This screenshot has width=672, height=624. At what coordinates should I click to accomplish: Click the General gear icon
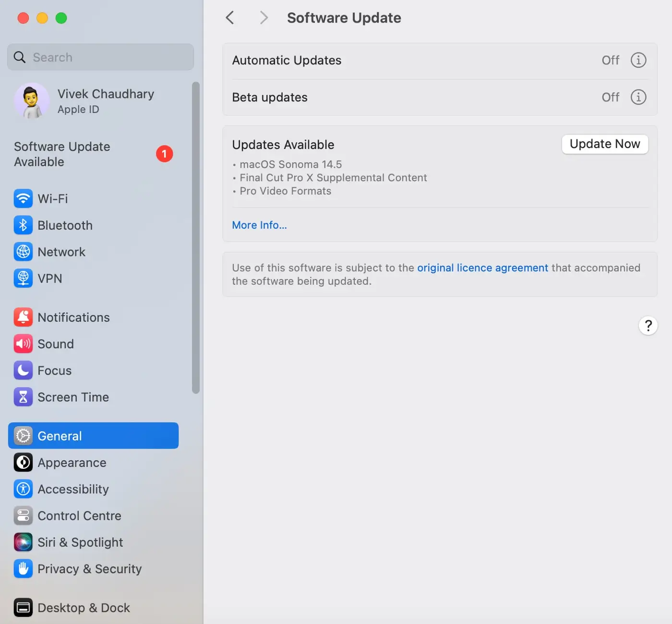[23, 436]
